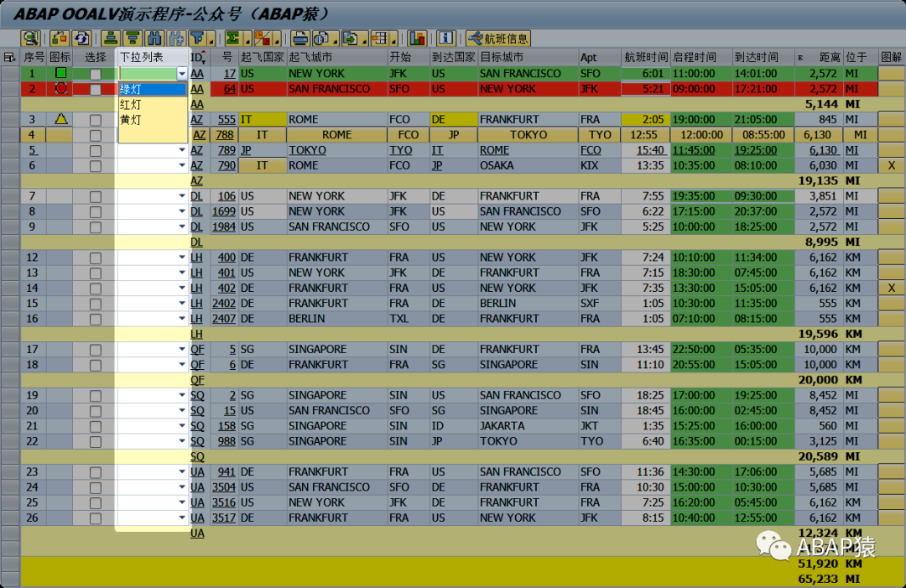Open flight number link 3504 in row 24
Screen dimensions: 906x588
(224, 487)
